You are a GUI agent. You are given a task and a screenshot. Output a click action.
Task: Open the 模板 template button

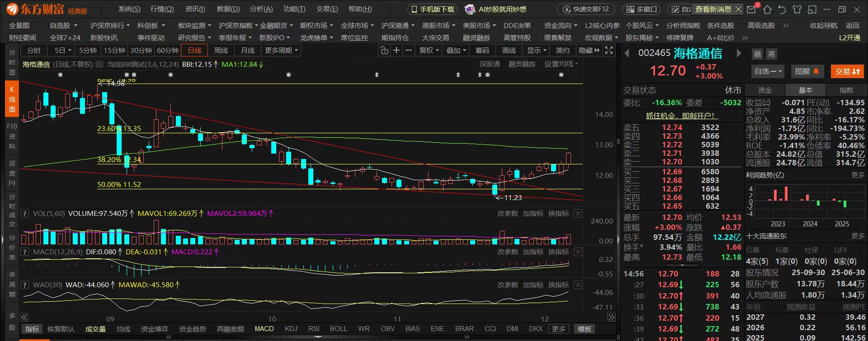pyautogui.click(x=585, y=329)
